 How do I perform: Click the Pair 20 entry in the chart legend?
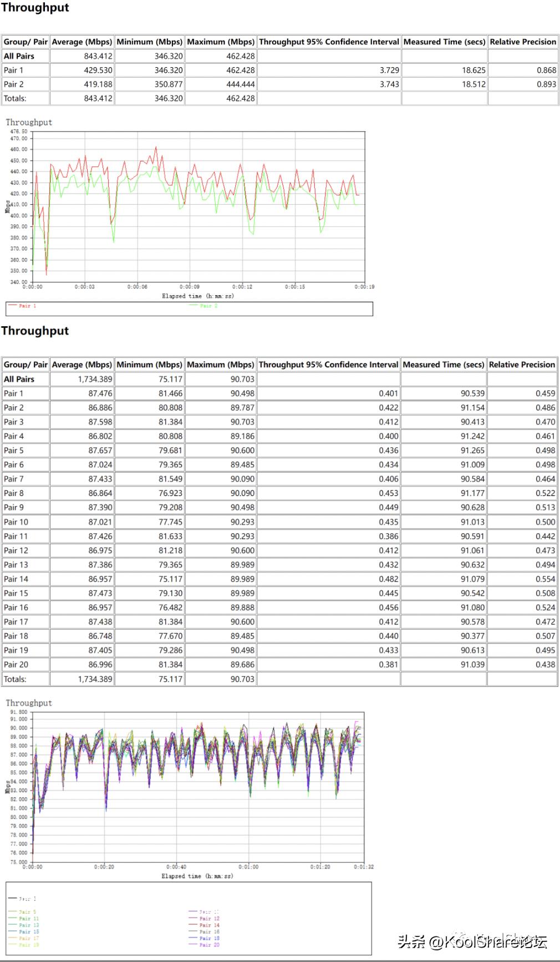pos(205,945)
